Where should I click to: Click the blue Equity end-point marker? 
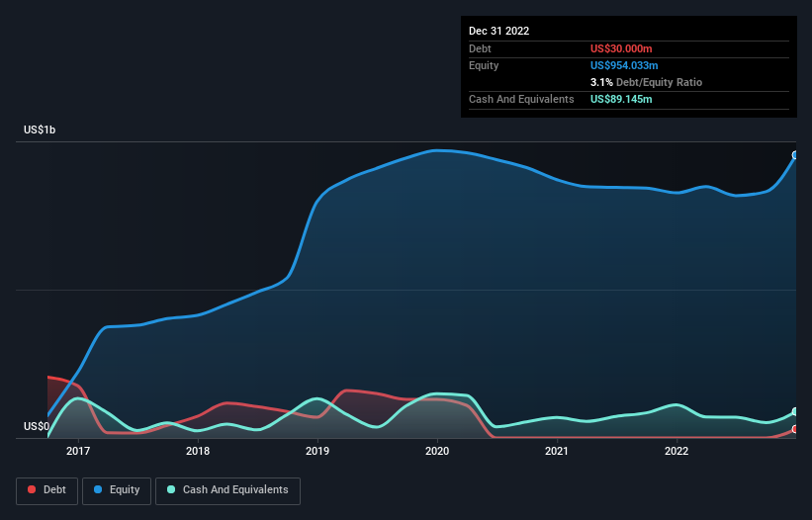(795, 155)
